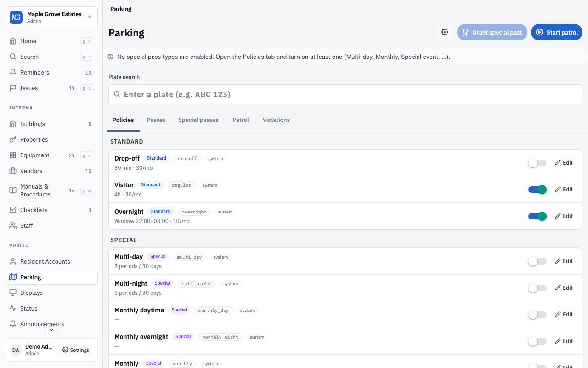
Task: Click the 'regular' code tag on Visitor
Action: (181, 185)
